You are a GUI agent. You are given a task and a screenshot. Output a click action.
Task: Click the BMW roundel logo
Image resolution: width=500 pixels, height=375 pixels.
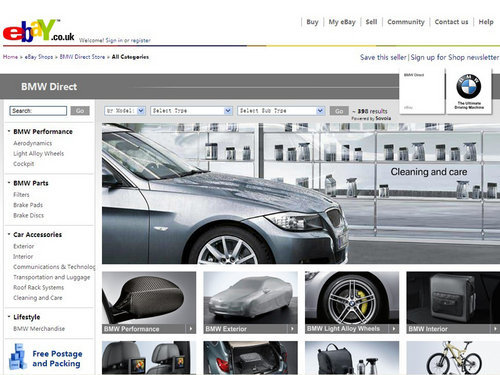[x=469, y=86]
